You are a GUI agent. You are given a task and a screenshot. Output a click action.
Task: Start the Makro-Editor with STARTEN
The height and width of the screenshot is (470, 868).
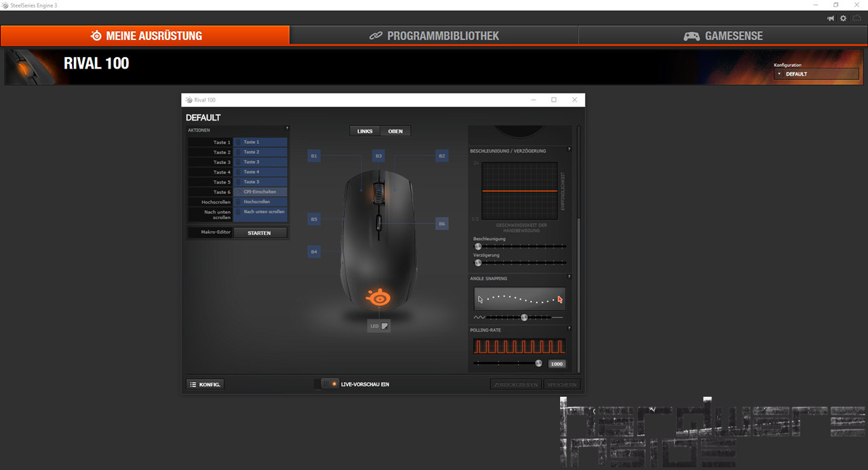260,233
